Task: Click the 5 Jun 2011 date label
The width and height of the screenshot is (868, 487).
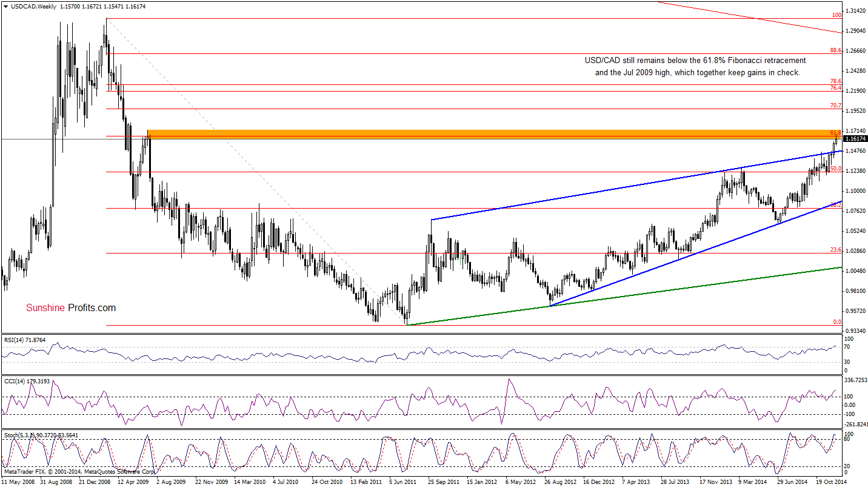Action: point(404,482)
